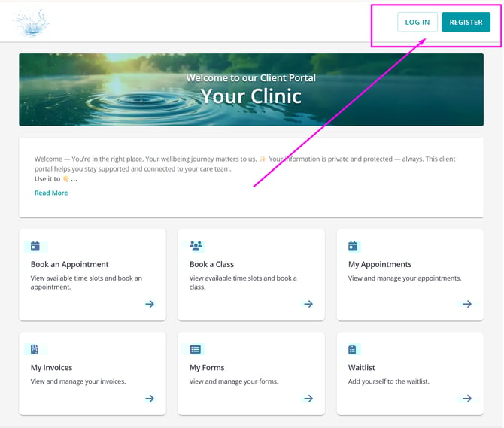The image size is (504, 428).
Task: Click the water splash clinic logo
Action: click(32, 23)
